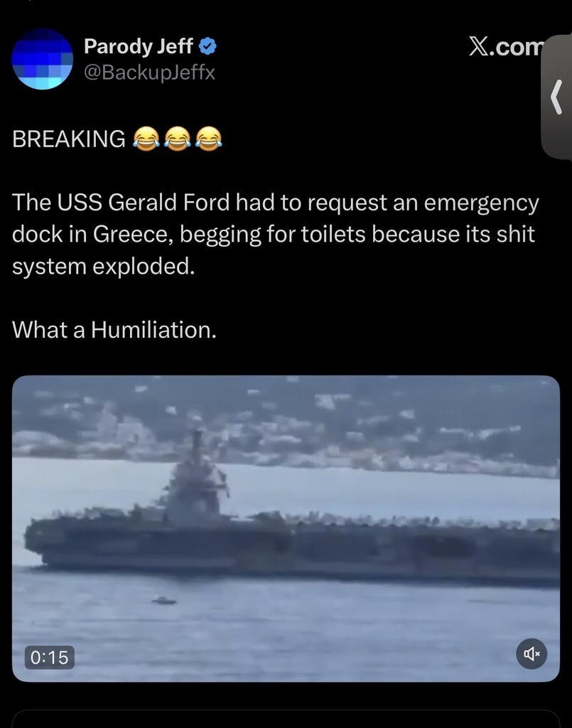Tap the blue verified badge
Screen dimensions: 572x728
(207, 46)
